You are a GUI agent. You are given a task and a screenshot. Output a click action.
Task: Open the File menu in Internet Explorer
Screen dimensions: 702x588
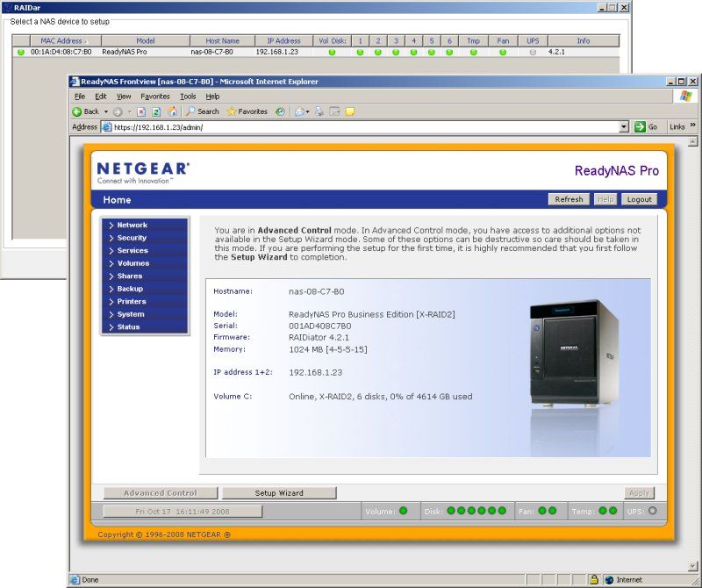click(x=80, y=97)
